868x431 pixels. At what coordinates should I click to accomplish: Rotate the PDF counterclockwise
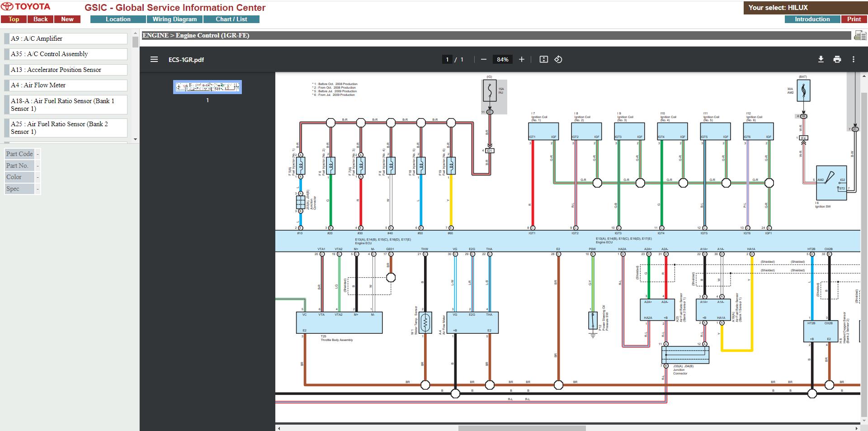[x=558, y=59]
